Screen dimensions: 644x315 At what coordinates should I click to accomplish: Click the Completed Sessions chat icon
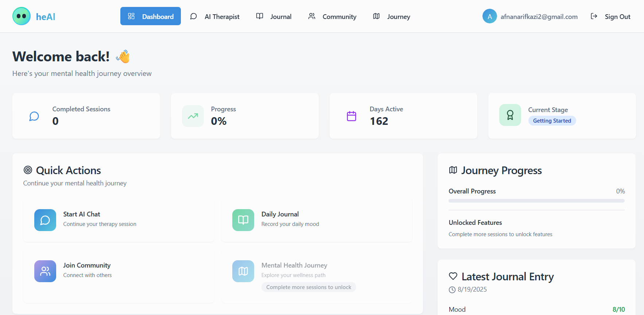pyautogui.click(x=34, y=116)
